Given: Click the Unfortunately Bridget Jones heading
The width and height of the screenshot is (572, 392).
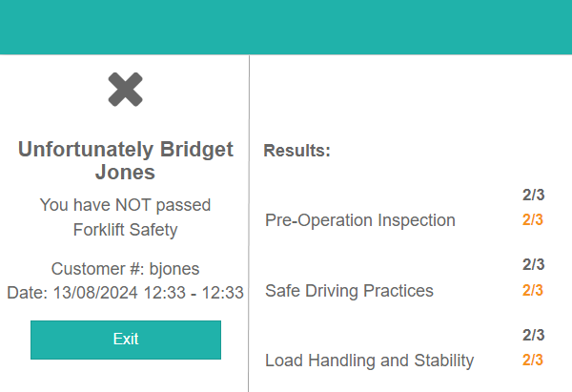Looking at the screenshot, I should (x=125, y=160).
